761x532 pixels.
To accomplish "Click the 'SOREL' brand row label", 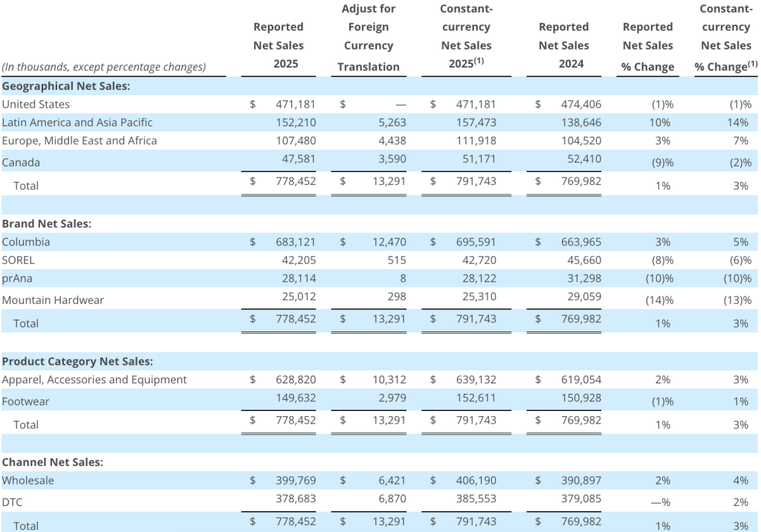I will pyautogui.click(x=19, y=260).
